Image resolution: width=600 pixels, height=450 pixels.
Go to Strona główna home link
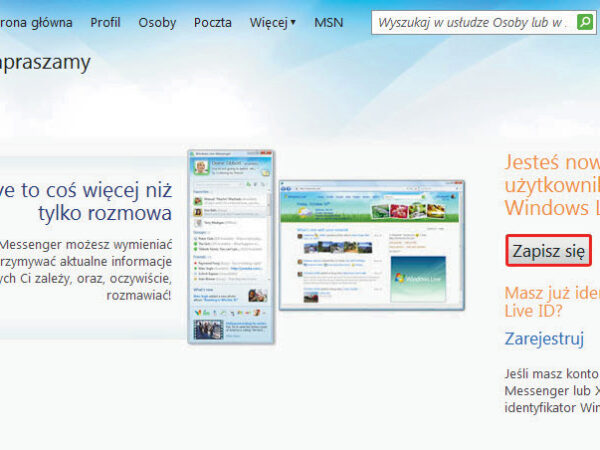click(x=35, y=21)
